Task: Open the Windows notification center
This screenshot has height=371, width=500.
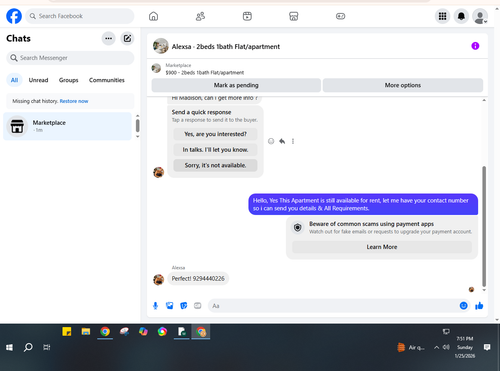Action: point(487,348)
